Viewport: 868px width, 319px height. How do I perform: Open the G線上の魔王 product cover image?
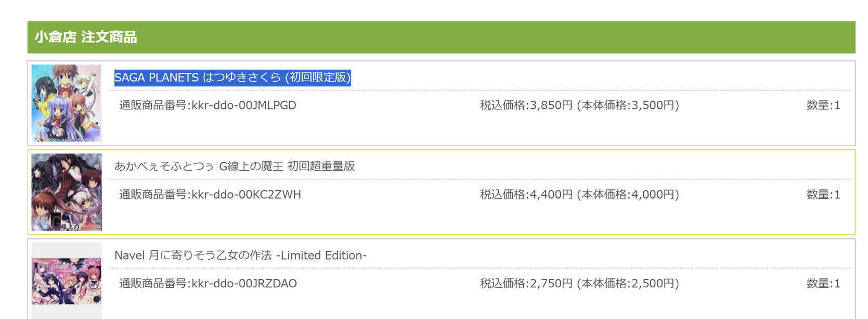point(67,192)
